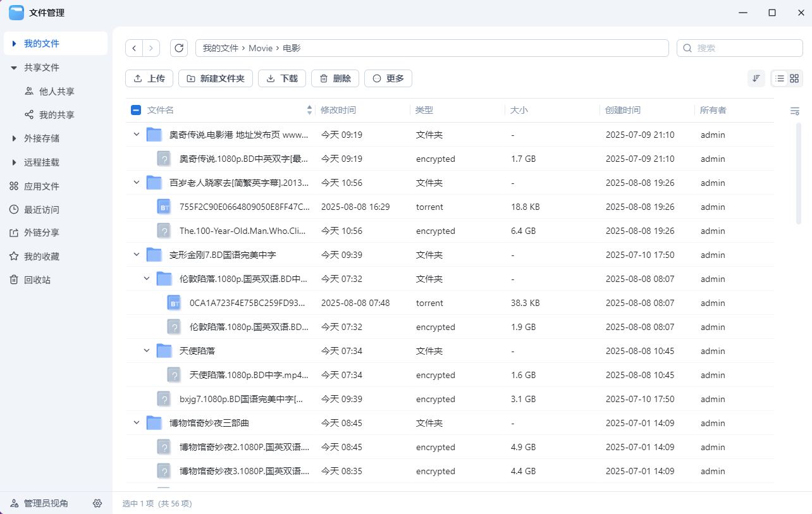Click the 6.4 GB size cell

[523, 231]
